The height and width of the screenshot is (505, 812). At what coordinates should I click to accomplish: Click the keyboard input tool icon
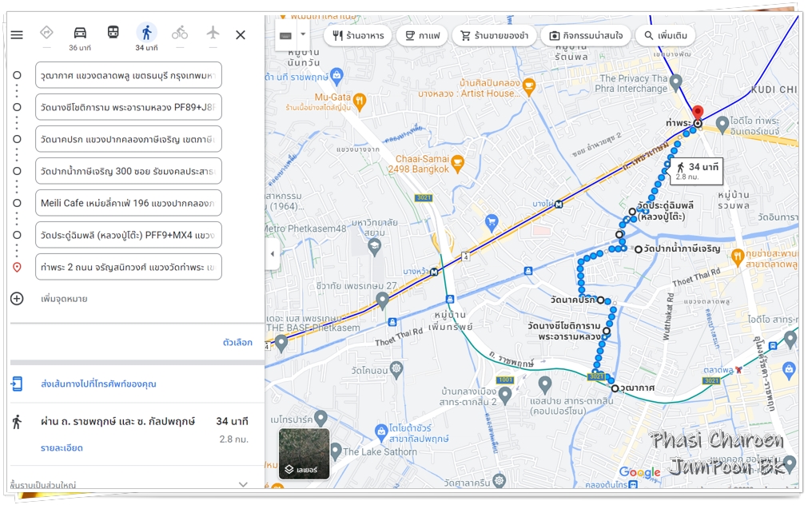(x=285, y=35)
